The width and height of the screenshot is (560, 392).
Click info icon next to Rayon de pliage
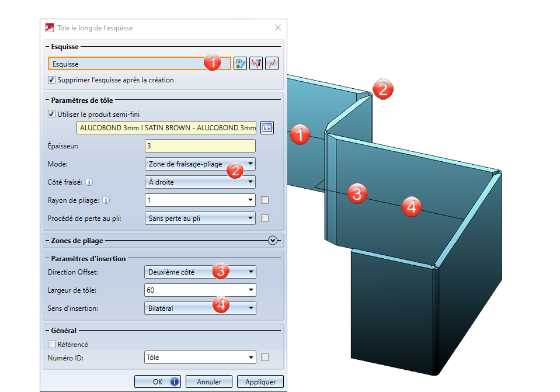pos(106,200)
